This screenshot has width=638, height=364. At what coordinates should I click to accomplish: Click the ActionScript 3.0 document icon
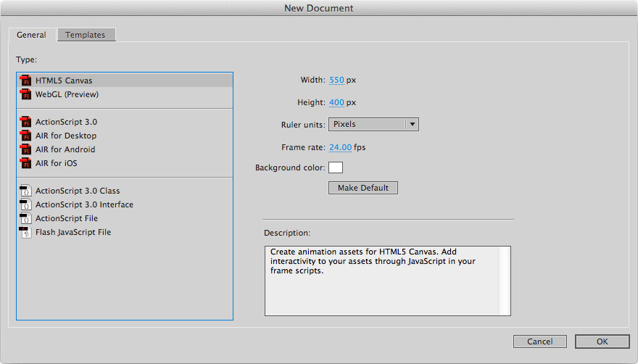(25, 122)
